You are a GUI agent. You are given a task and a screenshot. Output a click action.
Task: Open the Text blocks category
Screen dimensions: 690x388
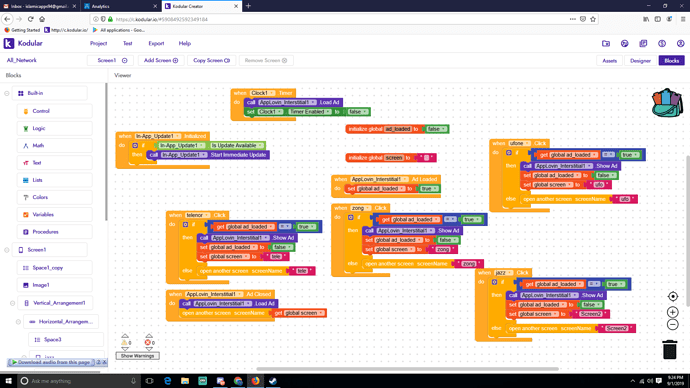coord(55,163)
